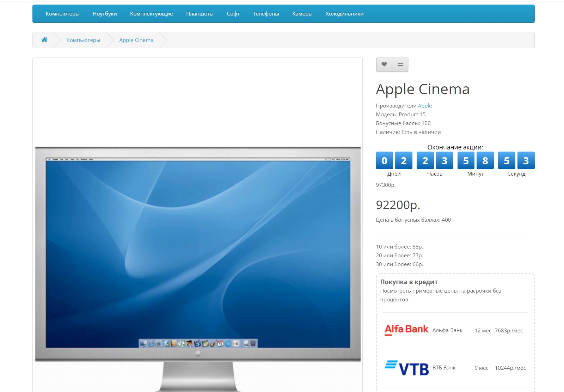Click the Alfa Bank logo
The image size is (564, 392).
click(x=406, y=330)
